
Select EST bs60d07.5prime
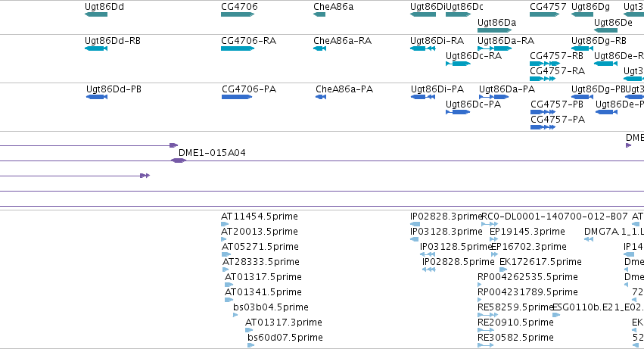click(x=251, y=345)
